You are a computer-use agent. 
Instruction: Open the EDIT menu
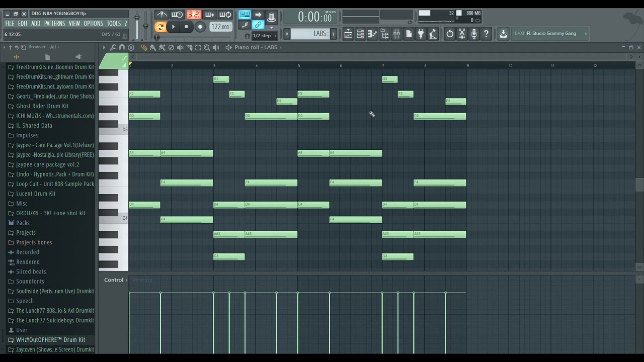point(23,23)
